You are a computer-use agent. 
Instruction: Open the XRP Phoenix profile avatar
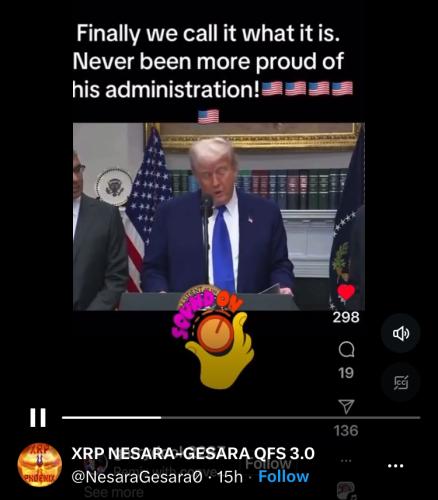click(x=40, y=465)
